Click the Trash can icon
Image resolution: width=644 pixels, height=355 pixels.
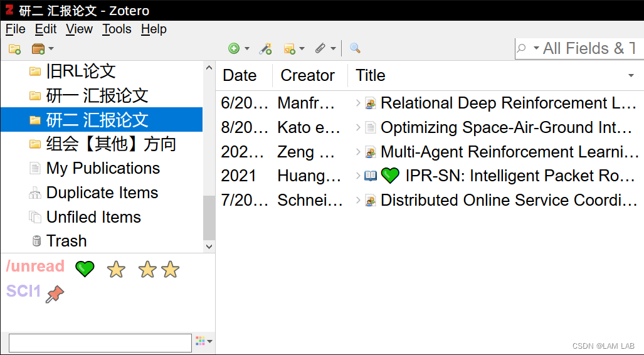[36, 241]
